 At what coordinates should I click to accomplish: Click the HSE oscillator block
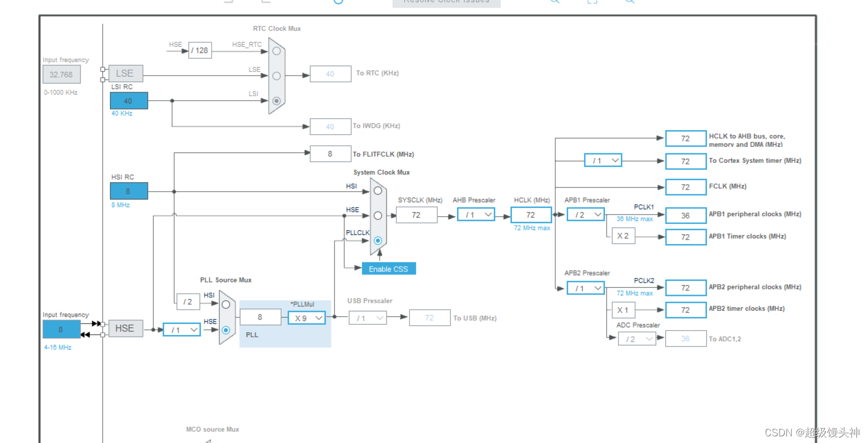(x=126, y=328)
